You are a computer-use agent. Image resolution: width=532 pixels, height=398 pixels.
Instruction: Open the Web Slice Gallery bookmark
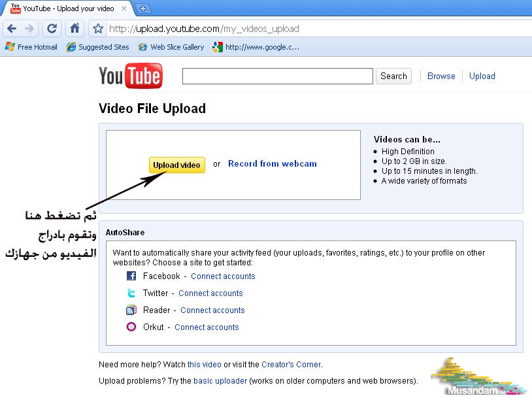(x=171, y=47)
